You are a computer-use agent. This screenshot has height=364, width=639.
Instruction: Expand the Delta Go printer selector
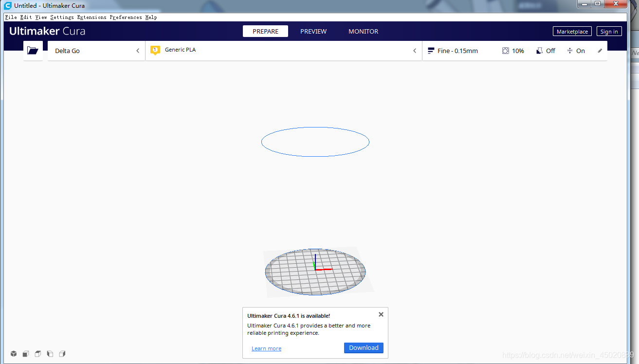pos(96,51)
